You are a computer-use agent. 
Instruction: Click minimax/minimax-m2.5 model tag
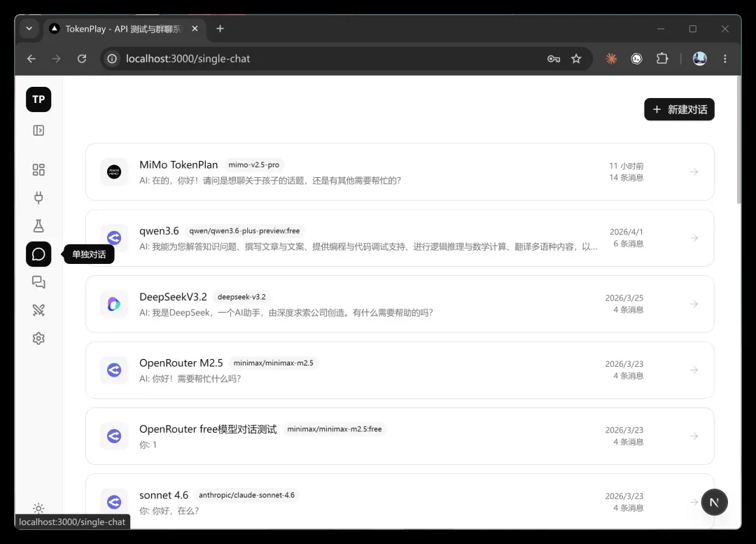pyautogui.click(x=274, y=363)
